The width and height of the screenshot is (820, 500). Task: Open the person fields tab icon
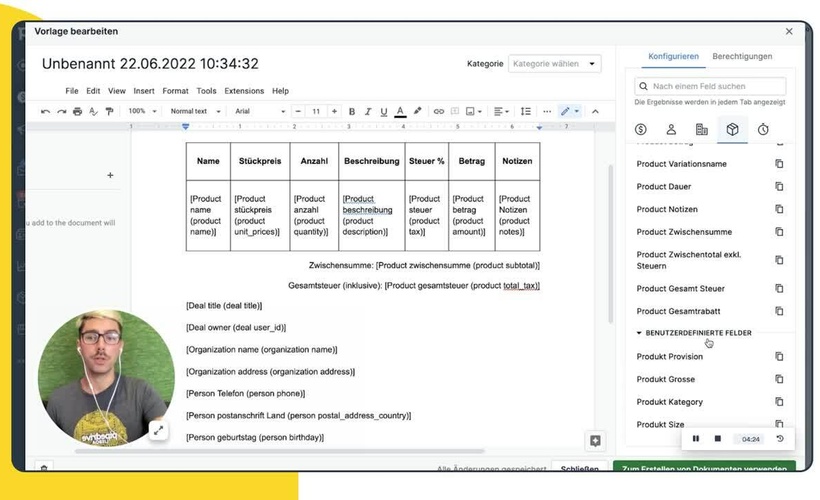tap(671, 129)
